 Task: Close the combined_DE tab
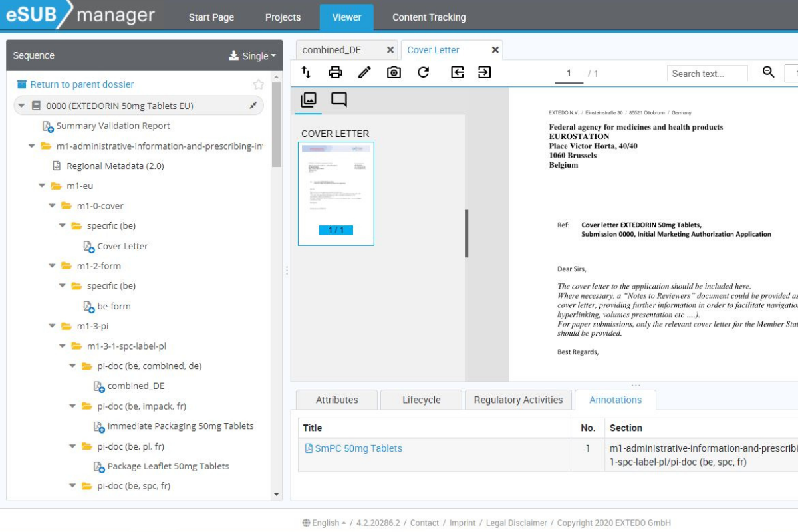tap(390, 50)
